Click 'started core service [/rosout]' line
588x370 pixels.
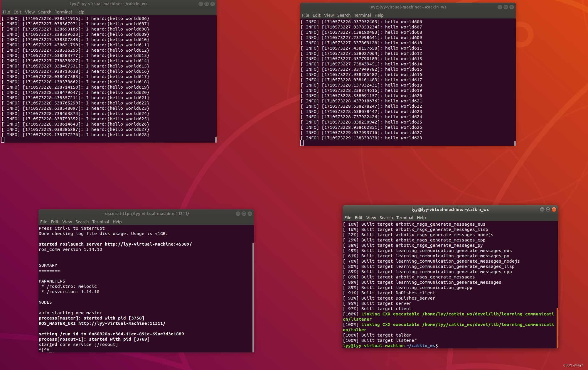point(78,344)
